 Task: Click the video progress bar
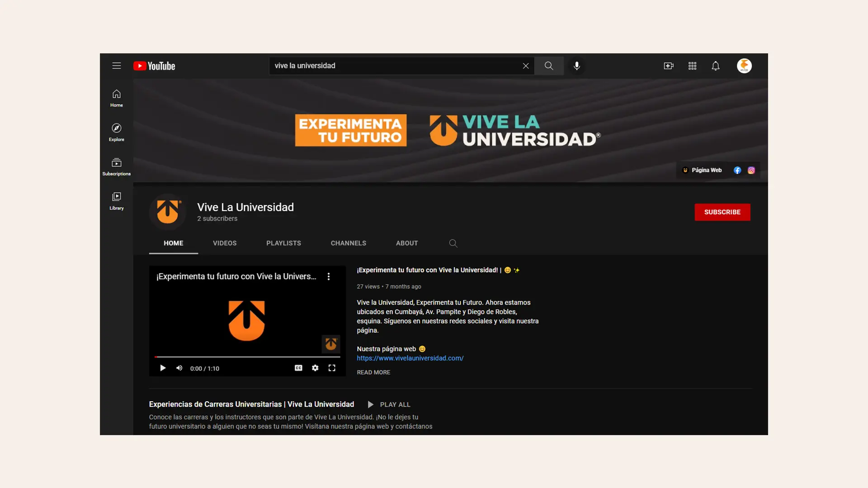(x=247, y=357)
